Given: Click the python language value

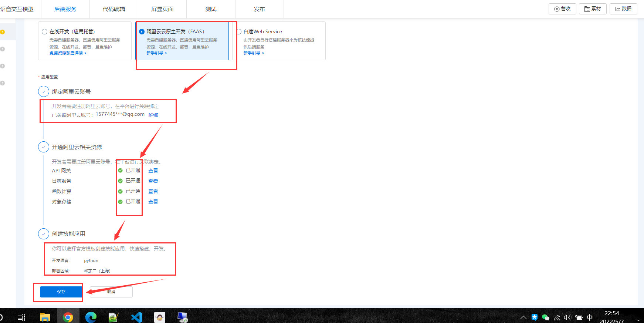Looking at the screenshot, I should [91, 260].
